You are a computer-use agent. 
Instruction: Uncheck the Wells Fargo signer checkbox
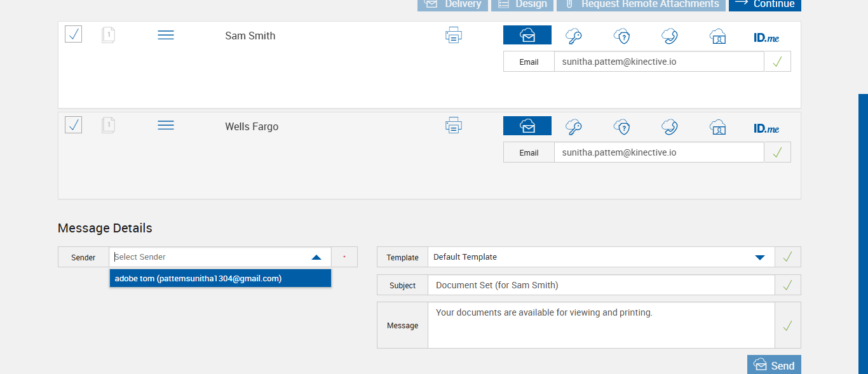74,125
